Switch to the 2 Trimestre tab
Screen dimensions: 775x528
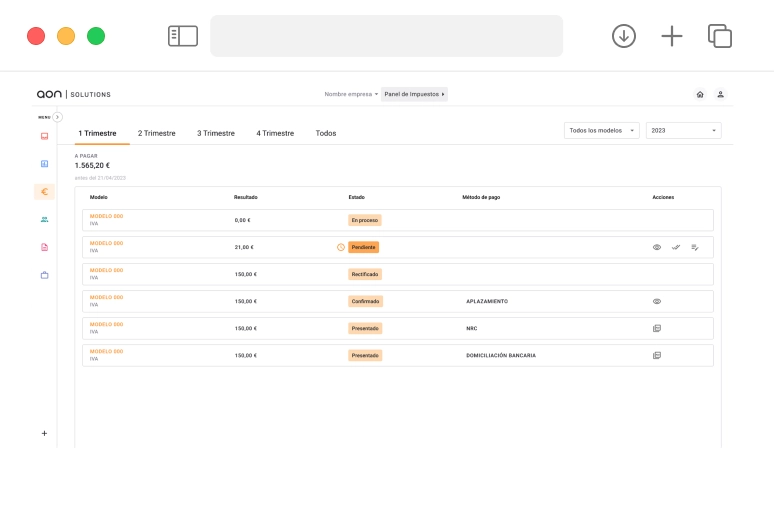156,133
